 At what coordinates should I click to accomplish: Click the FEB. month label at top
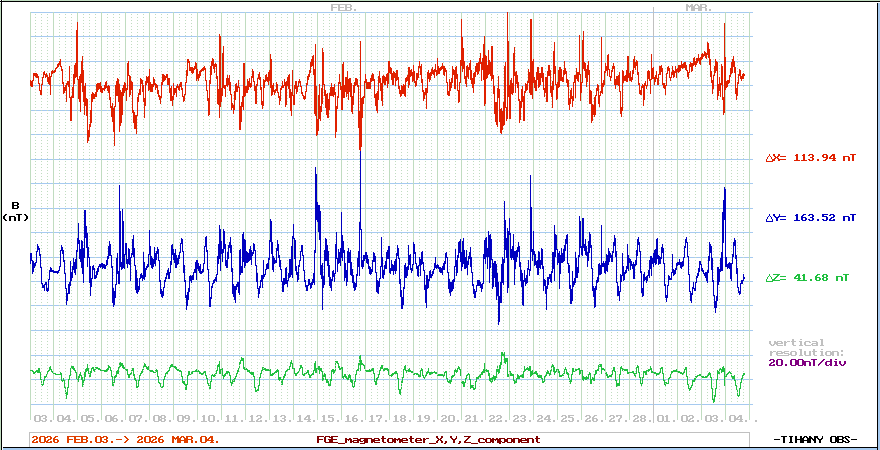(343, 7)
